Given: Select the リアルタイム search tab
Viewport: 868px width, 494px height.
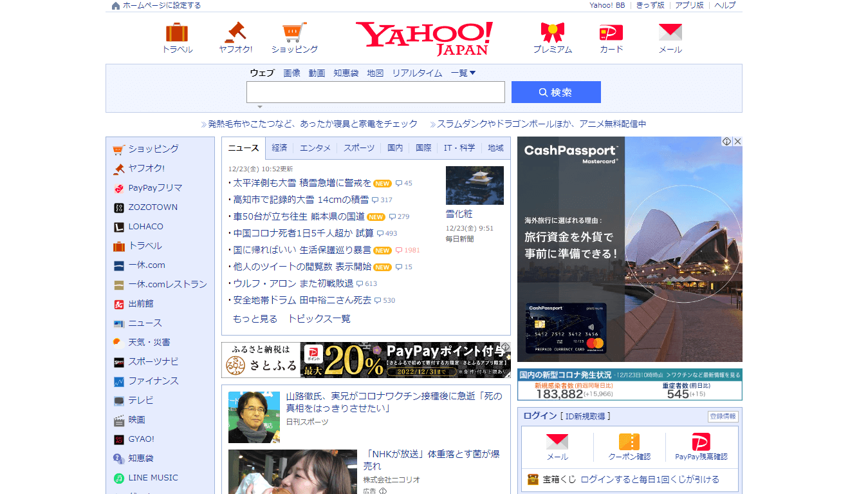Looking at the screenshot, I should click(x=418, y=73).
